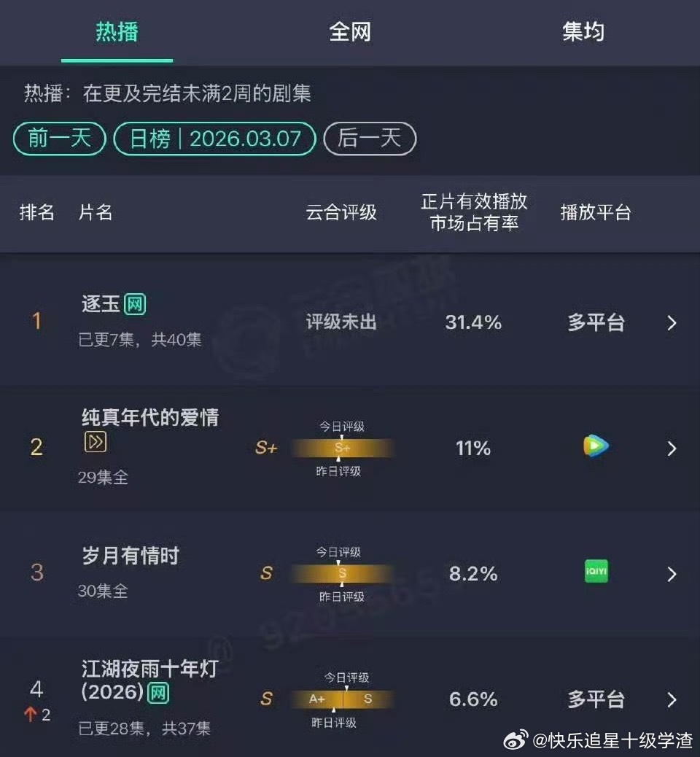Screen dimensions: 700x757
Task: Expand details for 纯真年代的爱情 via its chevron
Action: tap(672, 449)
